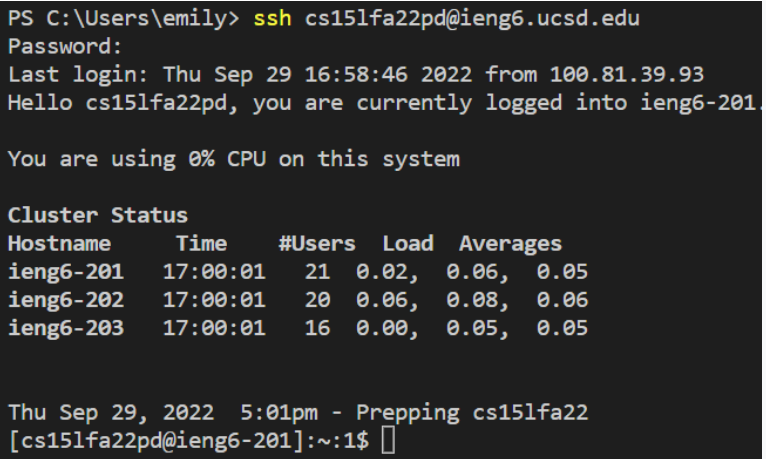Click the ieng6-202 hostname in the table
Image resolution: width=766 pixels, height=459 pixels.
point(66,299)
